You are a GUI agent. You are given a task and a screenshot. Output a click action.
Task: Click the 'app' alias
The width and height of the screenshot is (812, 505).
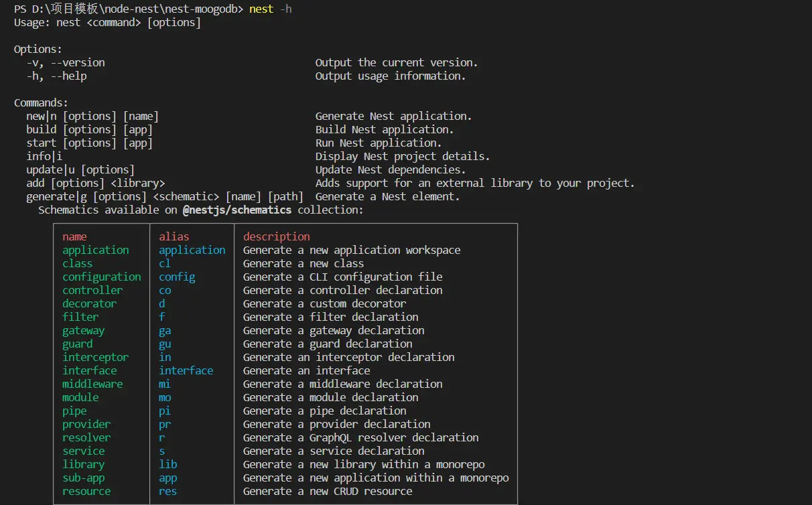point(168,478)
